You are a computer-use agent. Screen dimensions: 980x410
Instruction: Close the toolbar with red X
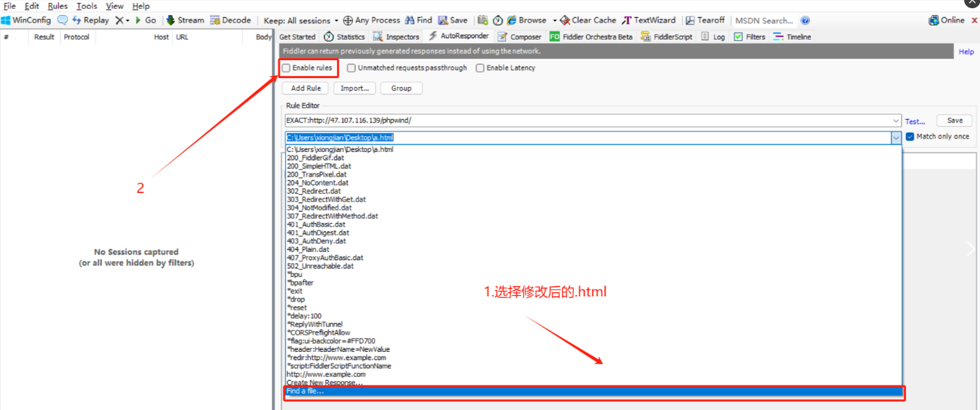coord(974,21)
